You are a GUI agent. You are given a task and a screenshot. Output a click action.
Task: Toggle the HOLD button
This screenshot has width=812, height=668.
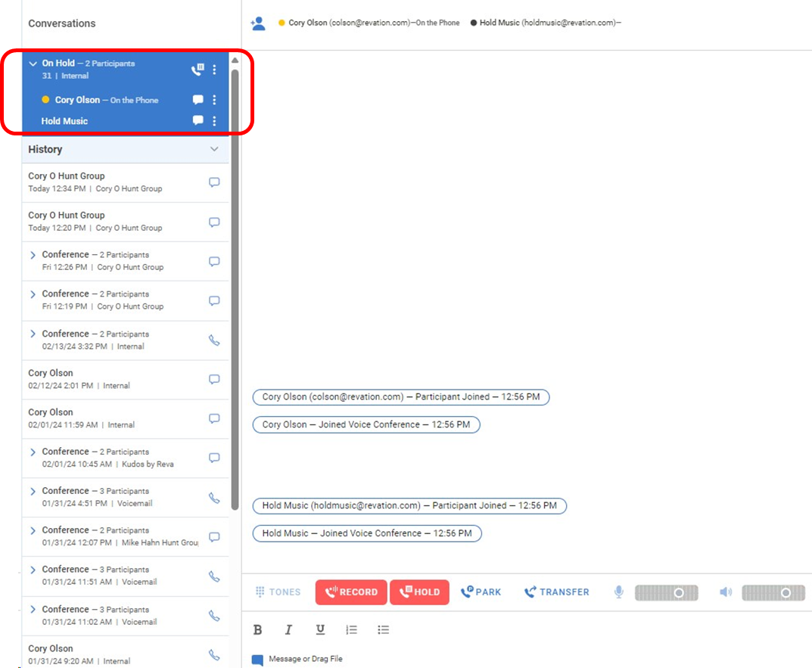coord(419,592)
